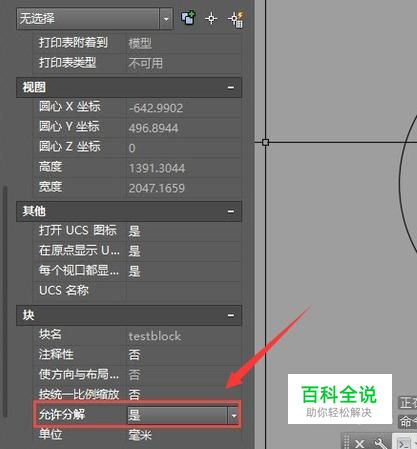Collapse the 其他 section
The image size is (417, 449).
point(231,211)
